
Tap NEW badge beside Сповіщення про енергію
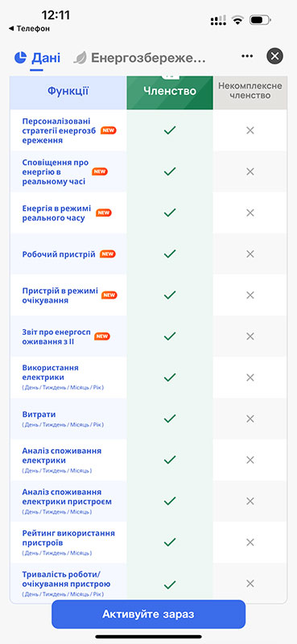(100, 171)
